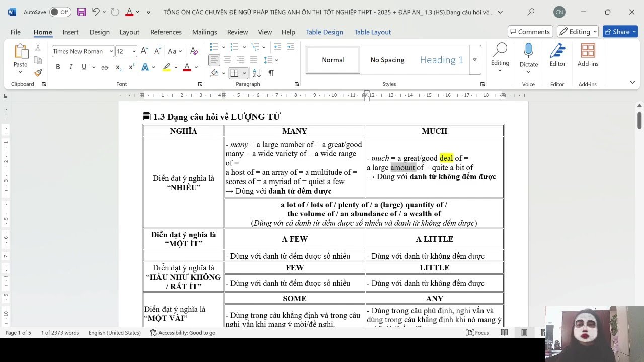Viewport: 644px width, 362px height.
Task: Open the References tab
Action: 166,32
